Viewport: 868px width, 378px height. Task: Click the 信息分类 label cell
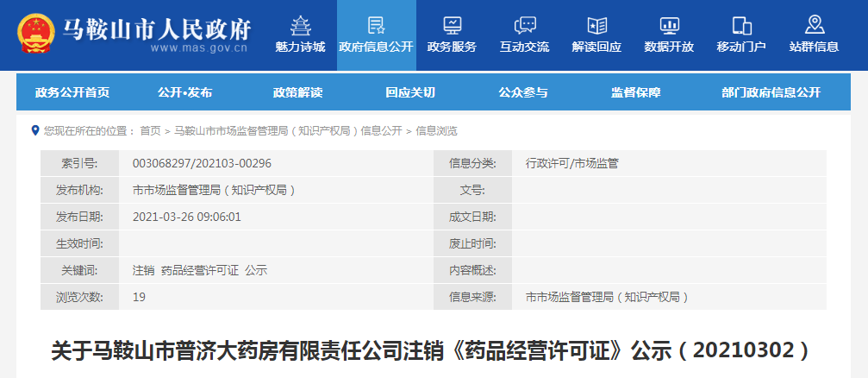click(472, 163)
